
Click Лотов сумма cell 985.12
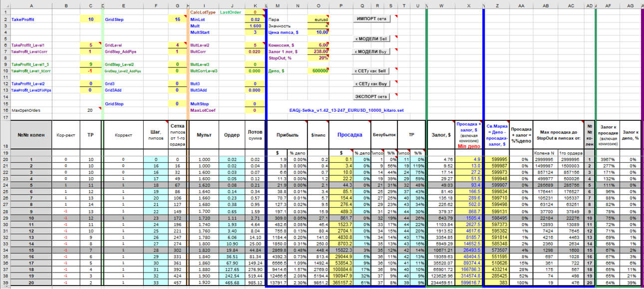(255, 282)
